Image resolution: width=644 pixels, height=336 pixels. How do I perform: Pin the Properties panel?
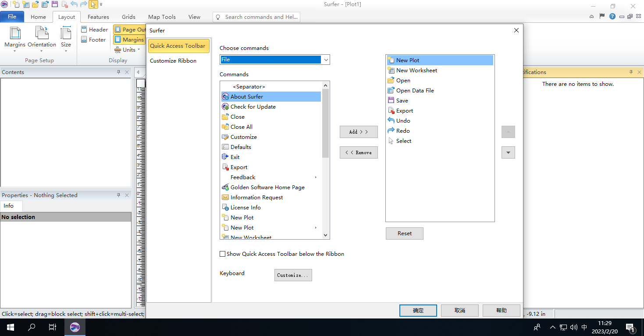(x=118, y=195)
